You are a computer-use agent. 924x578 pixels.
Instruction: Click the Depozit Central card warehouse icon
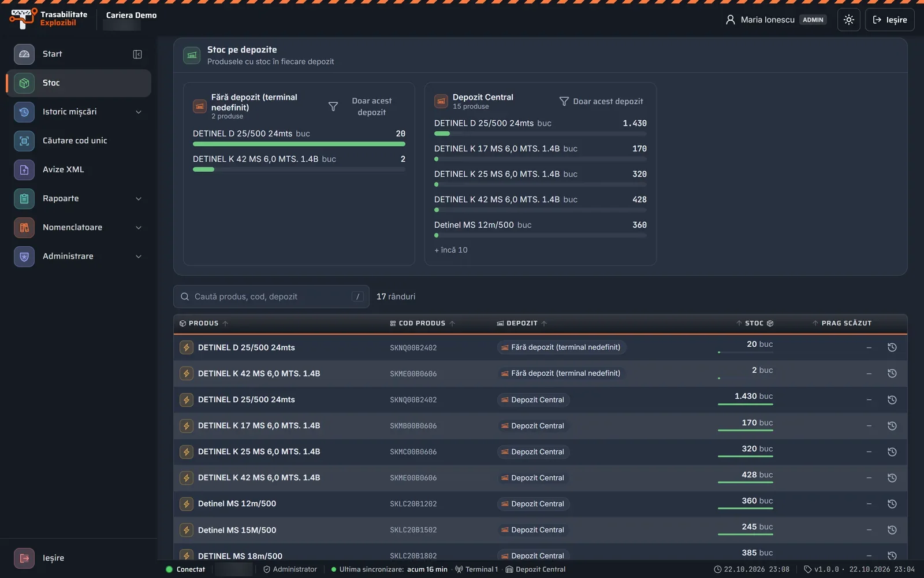(441, 102)
